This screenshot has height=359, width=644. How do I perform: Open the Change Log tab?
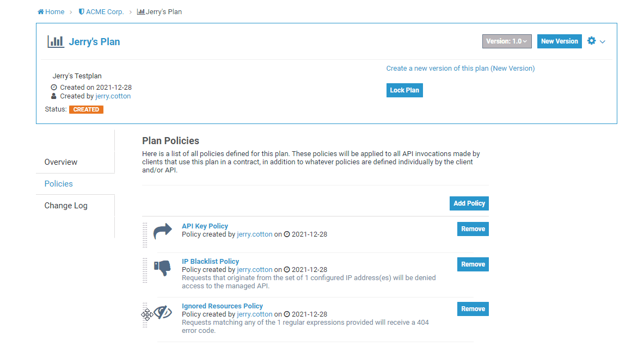pos(66,206)
